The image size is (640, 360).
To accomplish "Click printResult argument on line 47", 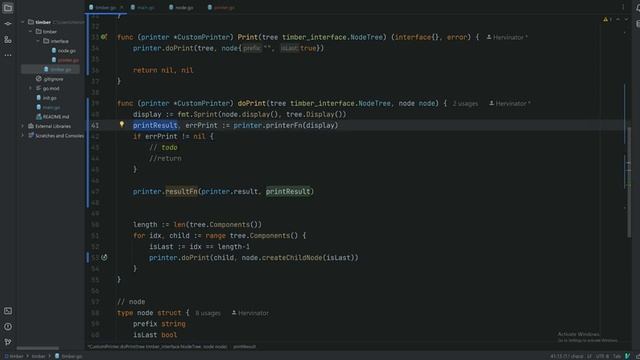I will point(288,191).
